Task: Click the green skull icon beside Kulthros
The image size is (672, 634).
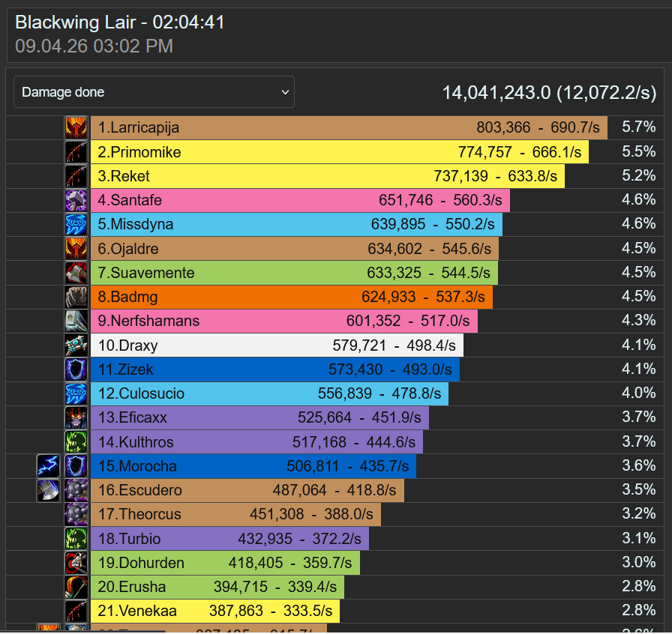Action: click(x=76, y=441)
